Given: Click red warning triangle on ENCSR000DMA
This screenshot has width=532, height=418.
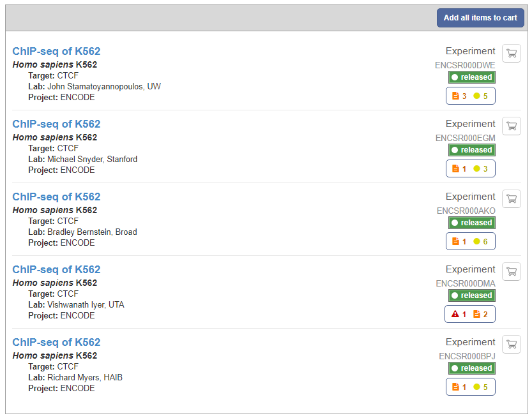Looking at the screenshot, I should coord(455,314).
